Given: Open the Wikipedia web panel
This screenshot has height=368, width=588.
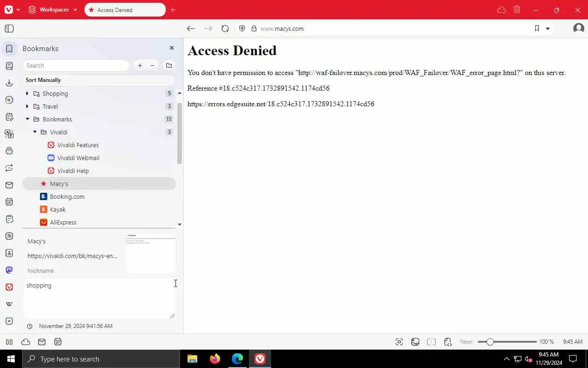Looking at the screenshot, I should 9,304.
